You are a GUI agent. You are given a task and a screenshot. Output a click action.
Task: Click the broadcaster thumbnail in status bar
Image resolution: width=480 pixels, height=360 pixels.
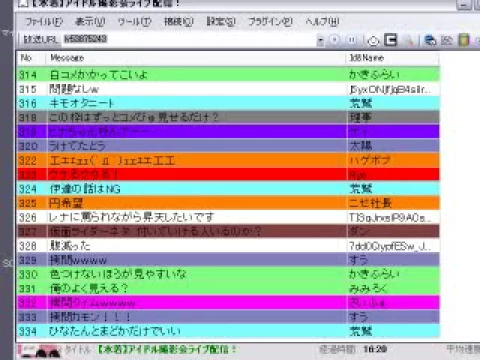coord(40,351)
